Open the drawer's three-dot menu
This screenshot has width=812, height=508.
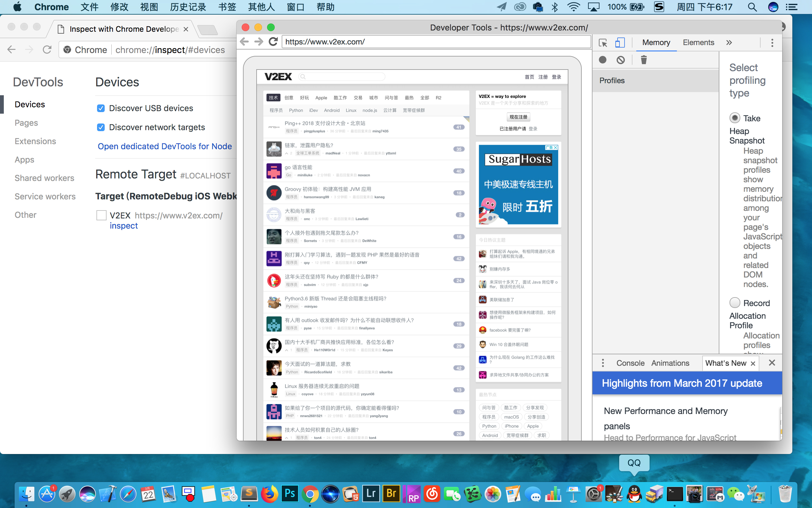tap(603, 363)
